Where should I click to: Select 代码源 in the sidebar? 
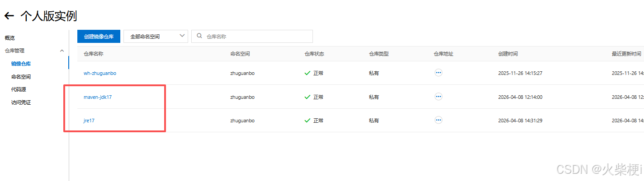click(19, 89)
